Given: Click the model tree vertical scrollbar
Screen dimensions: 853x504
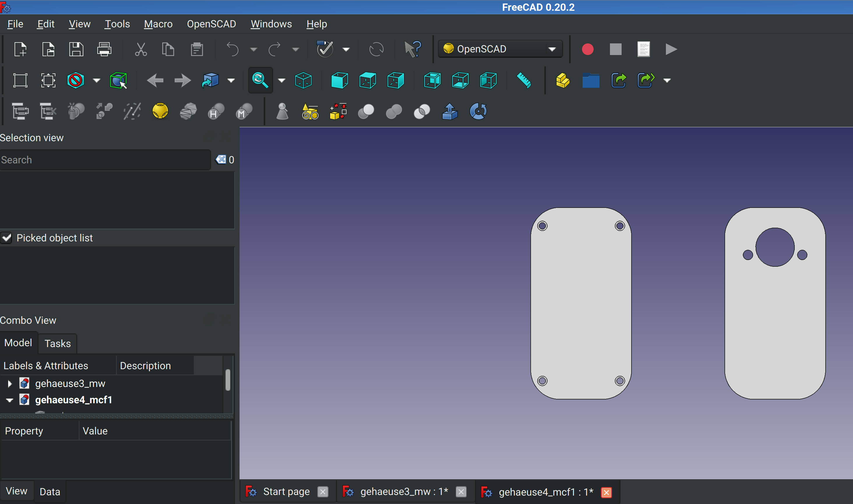Looking at the screenshot, I should [228, 380].
